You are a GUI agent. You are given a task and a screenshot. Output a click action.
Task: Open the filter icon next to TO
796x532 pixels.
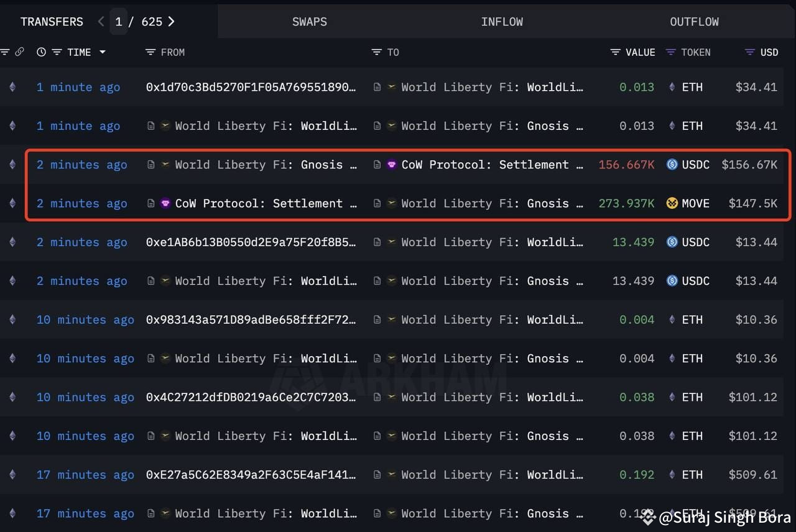[376, 52]
